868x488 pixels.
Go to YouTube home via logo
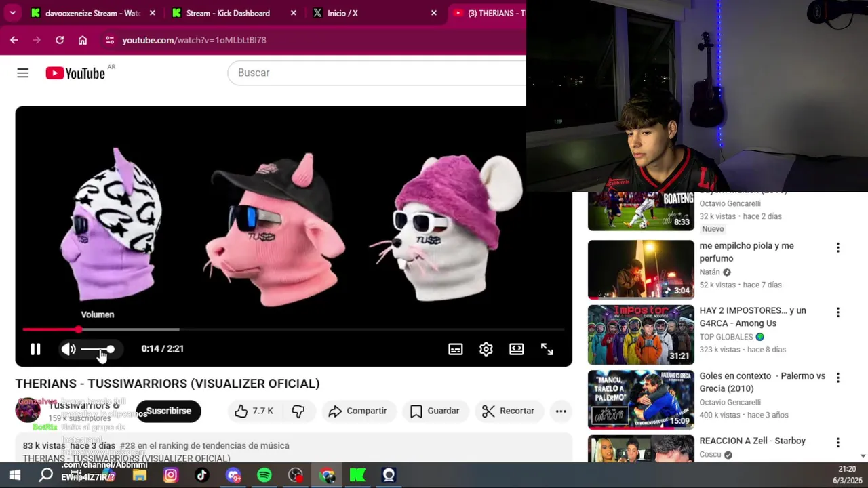point(76,73)
